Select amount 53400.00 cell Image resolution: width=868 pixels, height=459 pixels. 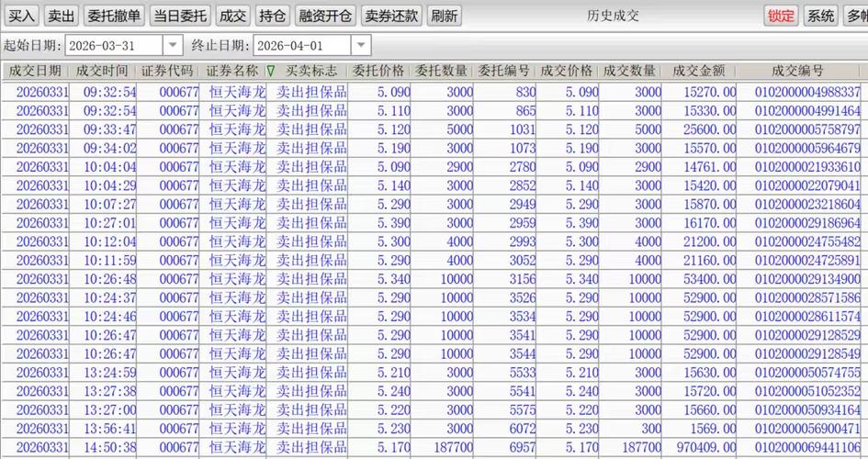710,279
